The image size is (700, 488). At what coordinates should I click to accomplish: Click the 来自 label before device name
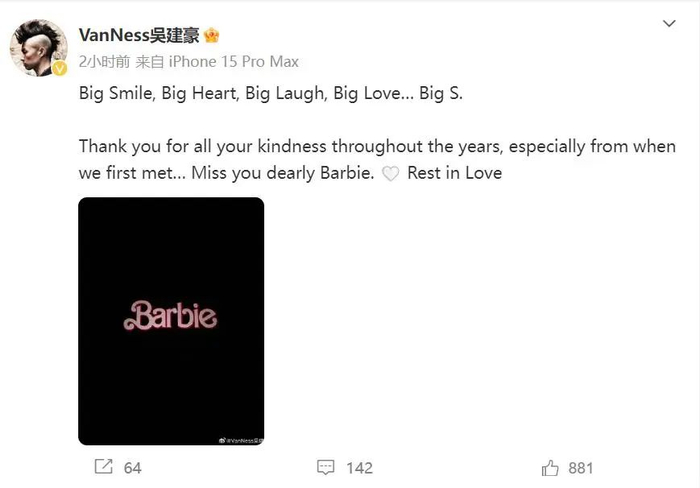pos(149,61)
